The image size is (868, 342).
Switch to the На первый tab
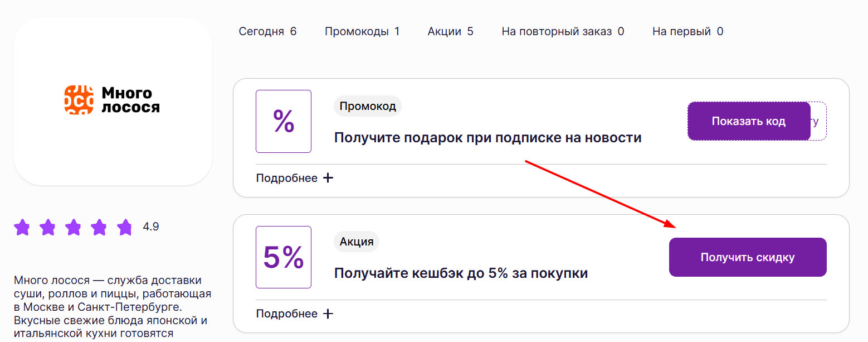pos(687,31)
